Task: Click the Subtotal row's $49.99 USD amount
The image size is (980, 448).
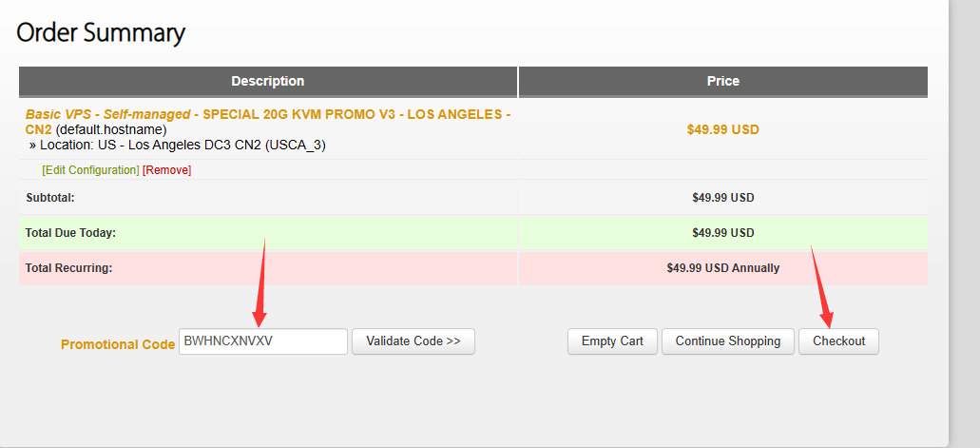Action: click(x=722, y=198)
